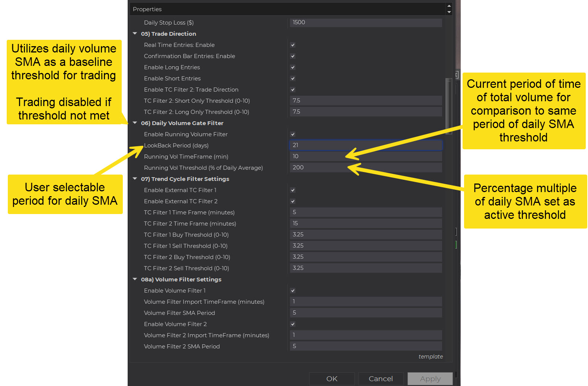588x386 pixels.
Task: Collapse the 06) Daily Volume Gate Filter section
Action: 135,123
